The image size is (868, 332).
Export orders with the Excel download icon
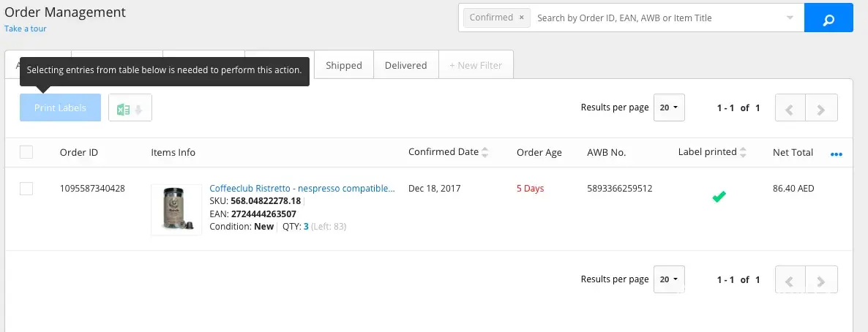click(x=130, y=108)
